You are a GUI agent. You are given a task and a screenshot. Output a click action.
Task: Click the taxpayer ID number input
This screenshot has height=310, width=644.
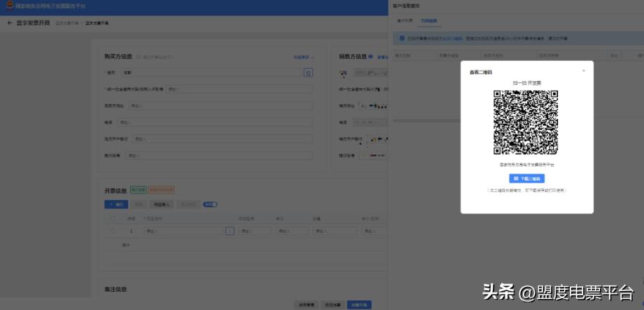pyautogui.click(x=239, y=89)
